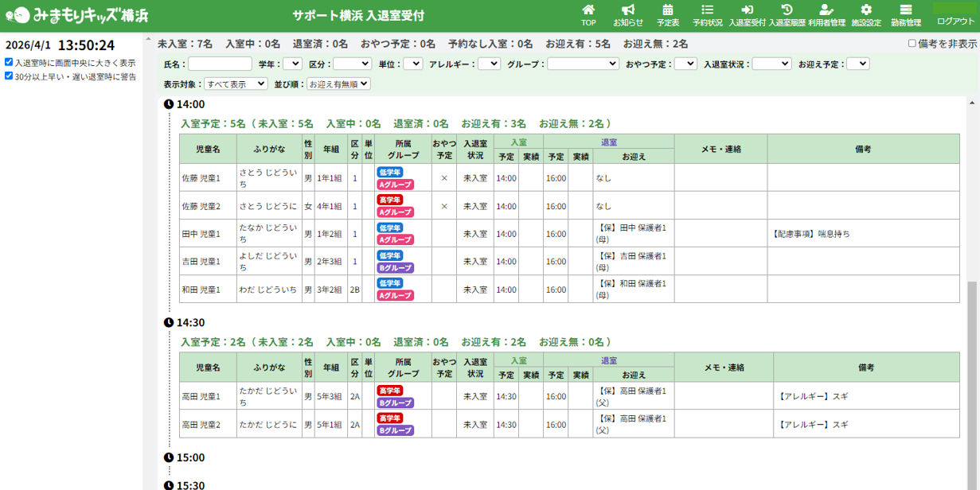Click the 入退室履歴 history icon
The image size is (980, 490).
(787, 10)
